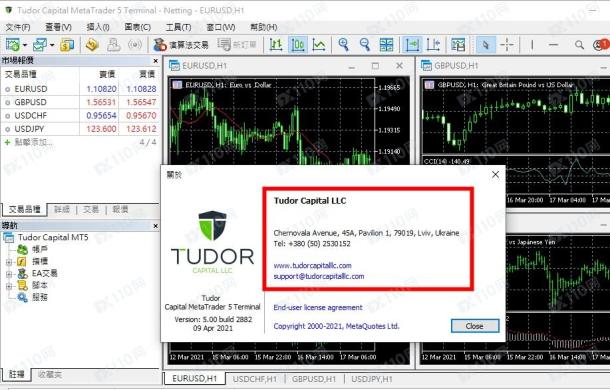
Task: Open dropdown arrow beside new chart icon
Action: pyautogui.click(x=25, y=45)
